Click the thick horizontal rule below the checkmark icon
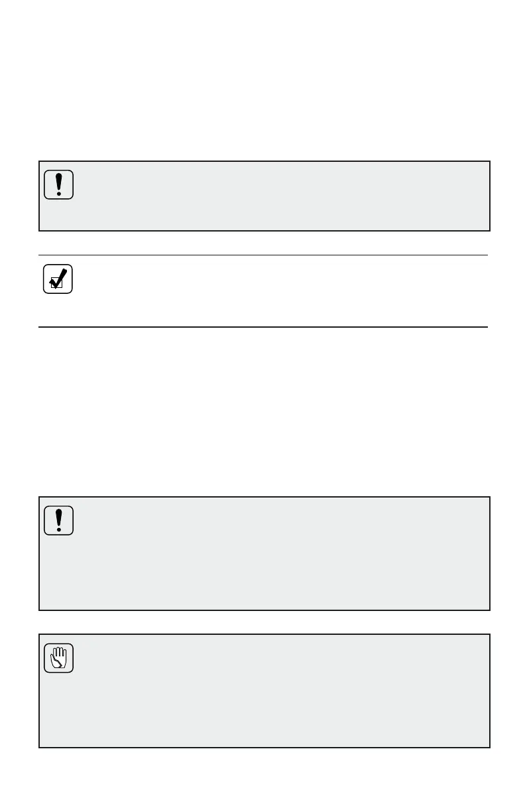The image size is (525, 812). pyautogui.click(x=263, y=326)
